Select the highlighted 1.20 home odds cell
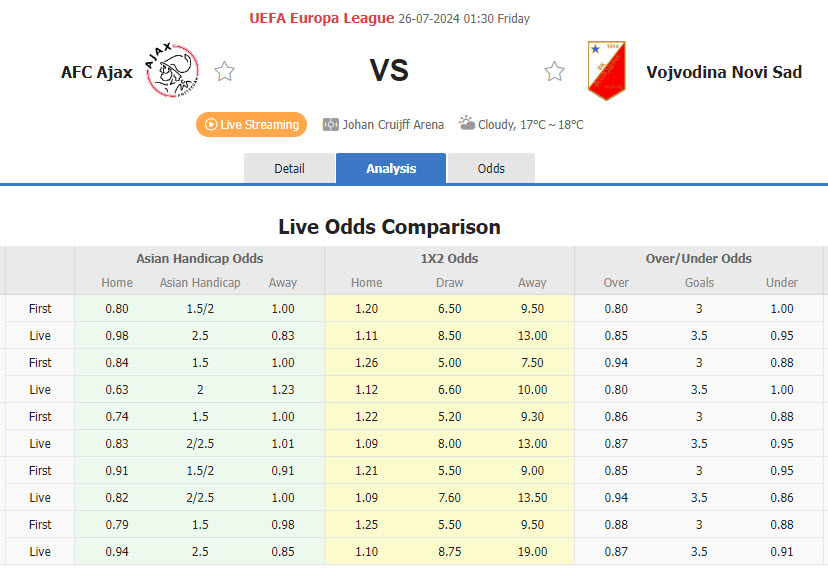The height and width of the screenshot is (579, 828). [x=365, y=308]
